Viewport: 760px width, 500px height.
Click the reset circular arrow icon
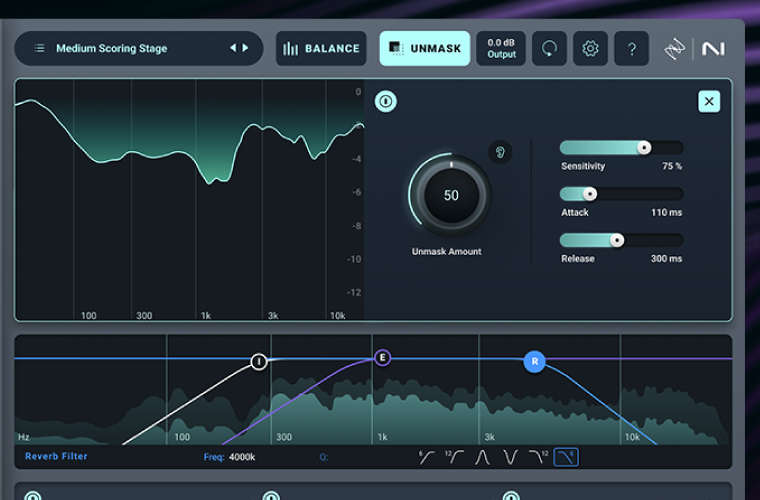tap(549, 48)
